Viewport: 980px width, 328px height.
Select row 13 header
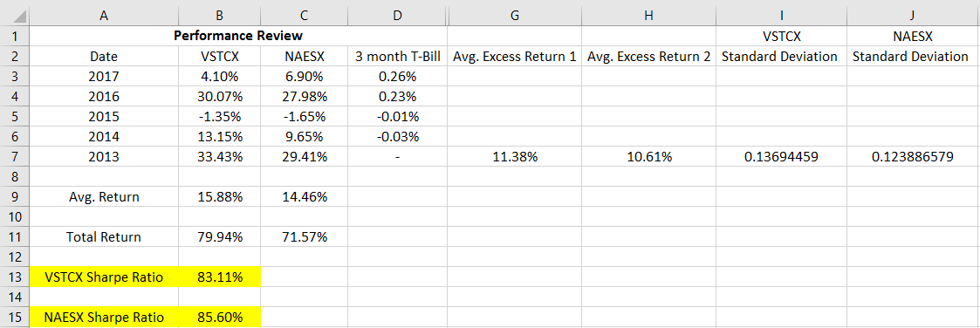click(15, 277)
